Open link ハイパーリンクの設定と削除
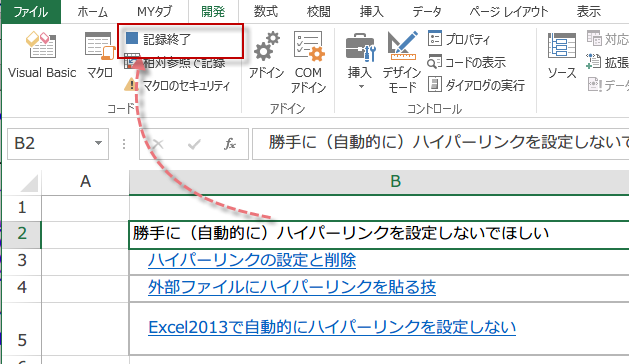This screenshot has height=364, width=629. click(x=252, y=260)
